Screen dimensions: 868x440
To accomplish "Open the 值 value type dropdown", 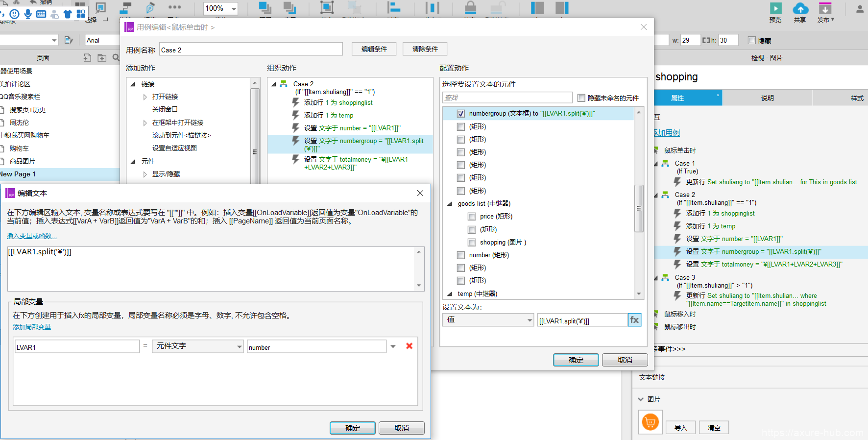I will tap(488, 320).
